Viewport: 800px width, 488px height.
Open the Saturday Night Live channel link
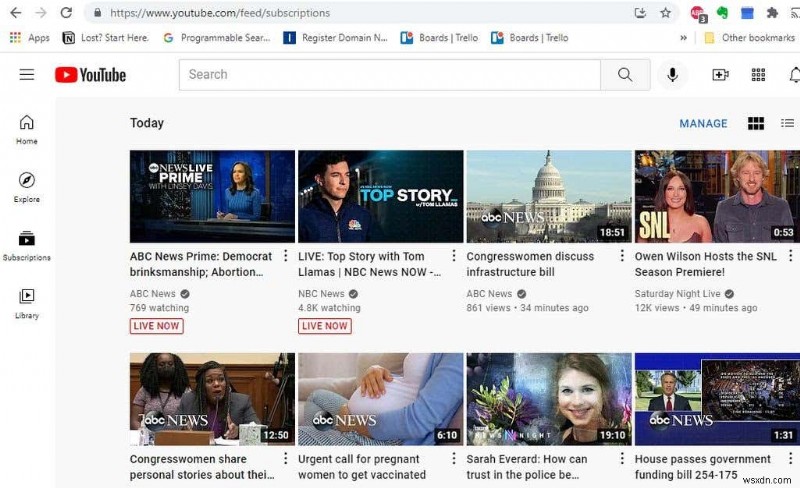pyautogui.click(x=677, y=294)
